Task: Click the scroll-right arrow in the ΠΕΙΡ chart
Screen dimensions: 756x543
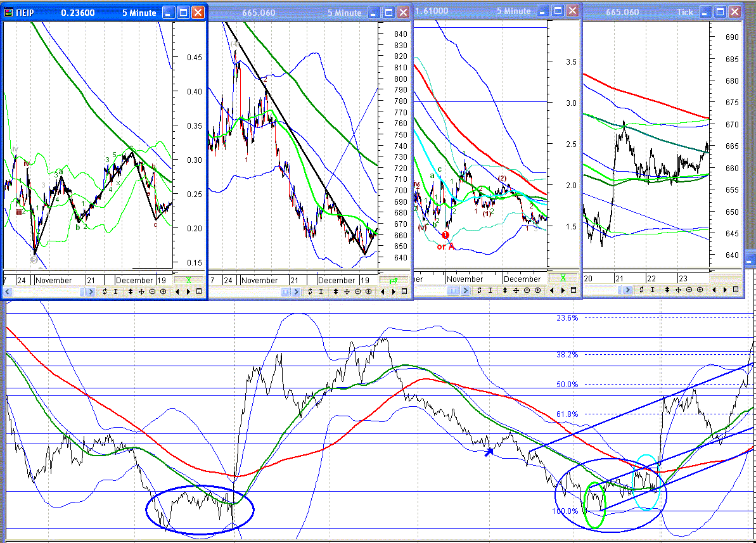Action: point(91,291)
